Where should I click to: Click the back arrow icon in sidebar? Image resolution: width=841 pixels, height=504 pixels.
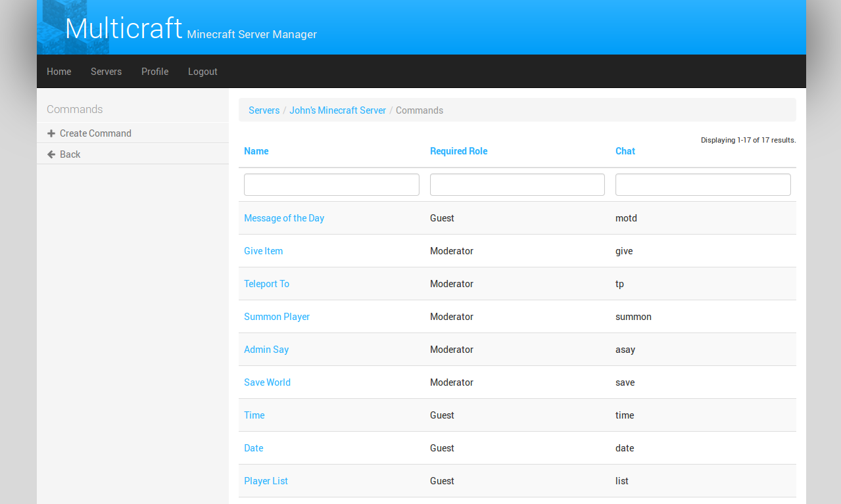(x=51, y=154)
